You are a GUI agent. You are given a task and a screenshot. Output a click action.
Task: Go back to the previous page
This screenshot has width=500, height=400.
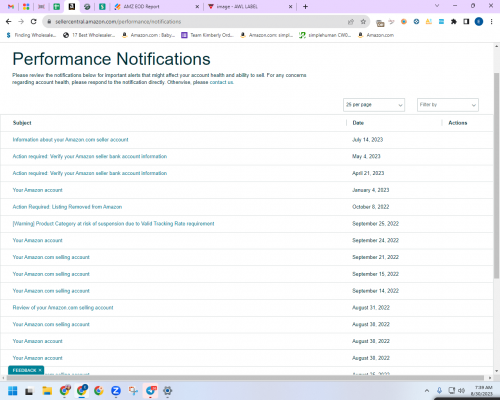(9, 22)
